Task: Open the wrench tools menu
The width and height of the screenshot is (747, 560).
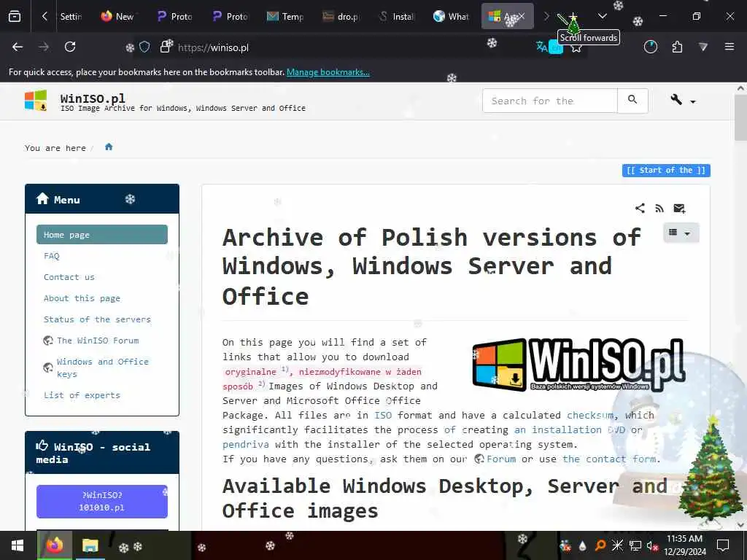Action: tap(683, 100)
